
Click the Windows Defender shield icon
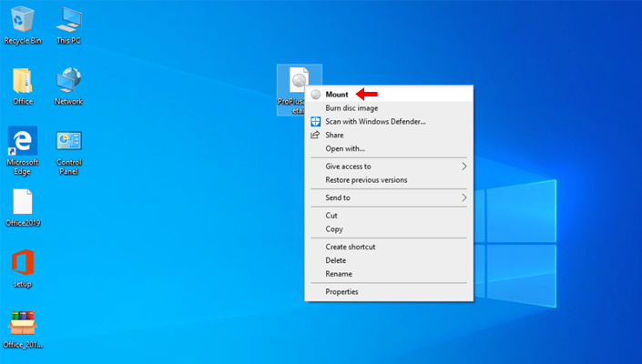tap(316, 121)
